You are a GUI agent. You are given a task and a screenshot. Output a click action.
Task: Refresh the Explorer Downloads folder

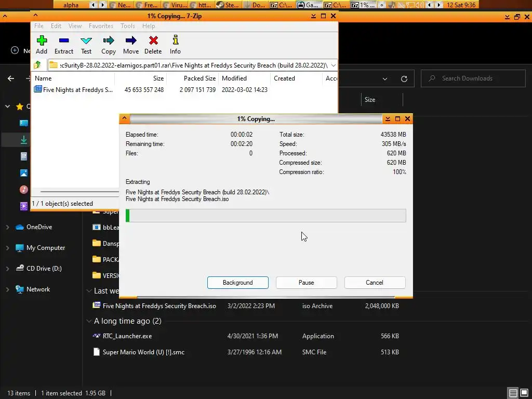pos(404,79)
